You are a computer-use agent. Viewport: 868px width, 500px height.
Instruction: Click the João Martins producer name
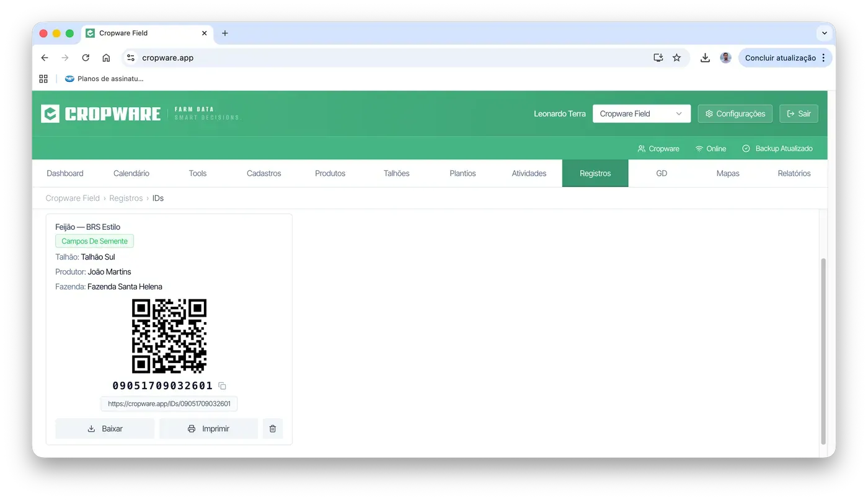pyautogui.click(x=110, y=272)
